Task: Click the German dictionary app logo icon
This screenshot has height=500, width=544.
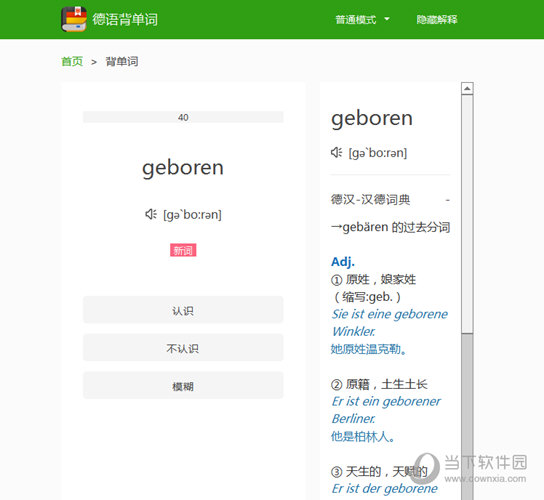Action: pyautogui.click(x=74, y=19)
